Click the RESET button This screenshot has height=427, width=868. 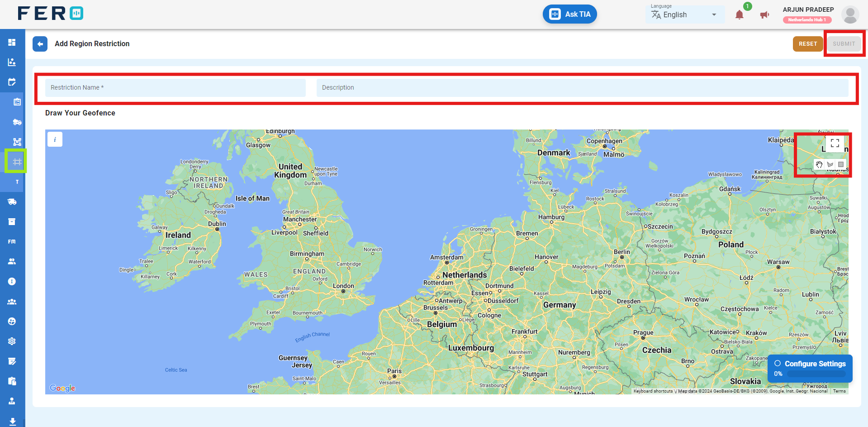pos(808,44)
